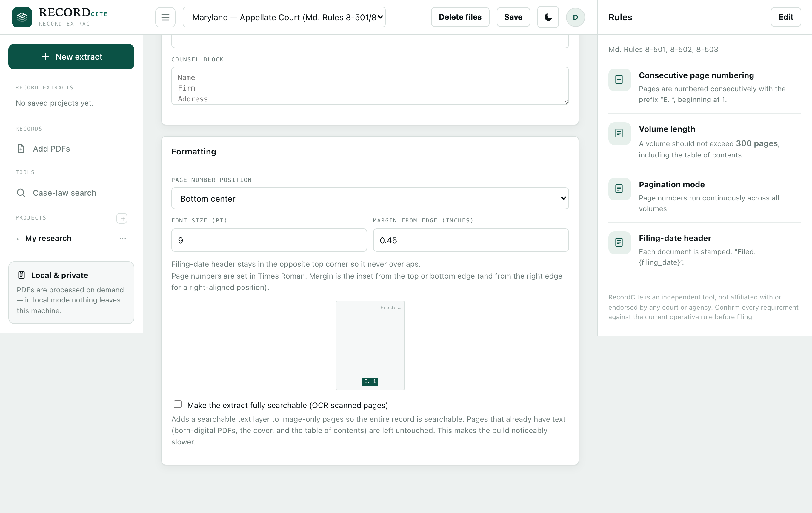Expand the My research project
This screenshot has height=513, width=812.
pos(18,239)
